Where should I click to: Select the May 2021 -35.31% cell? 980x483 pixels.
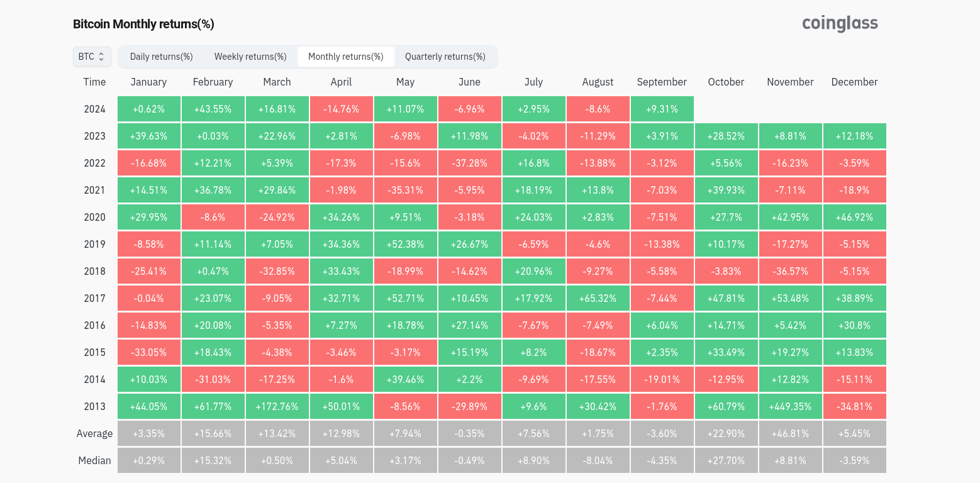pyautogui.click(x=405, y=191)
